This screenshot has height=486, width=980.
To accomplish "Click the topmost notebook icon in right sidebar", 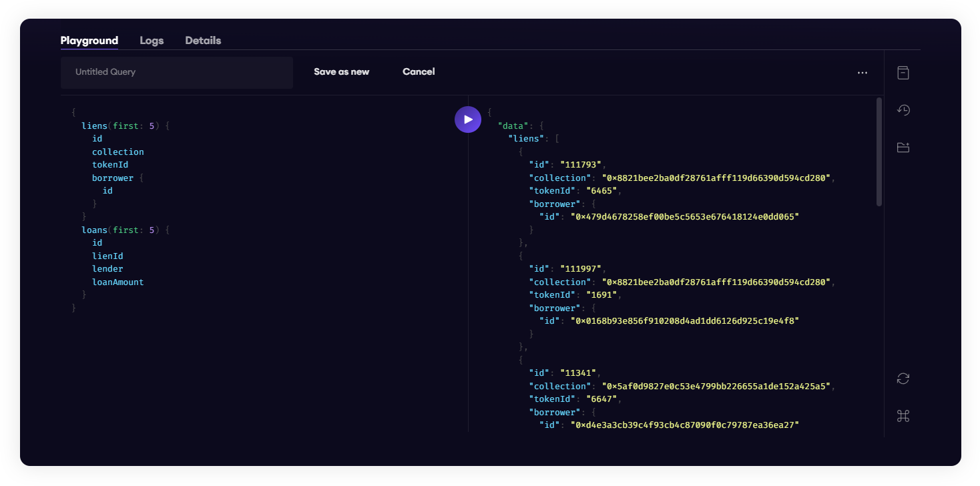I will (903, 72).
